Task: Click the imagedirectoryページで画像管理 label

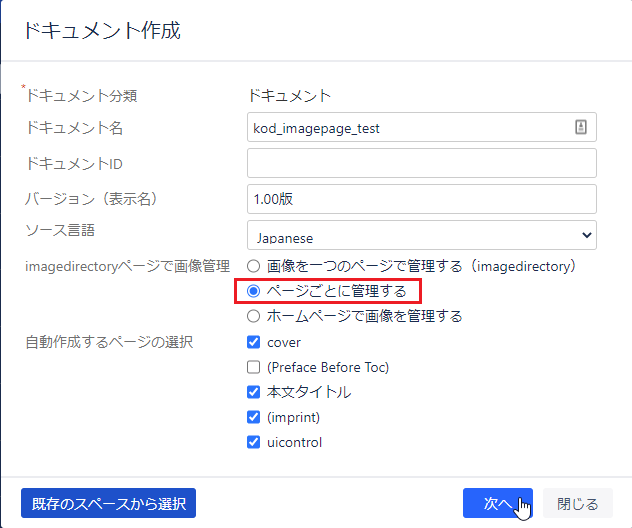Action: [x=127, y=266]
